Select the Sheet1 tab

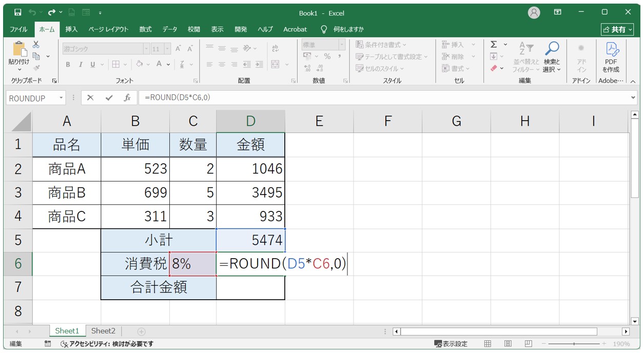67,331
